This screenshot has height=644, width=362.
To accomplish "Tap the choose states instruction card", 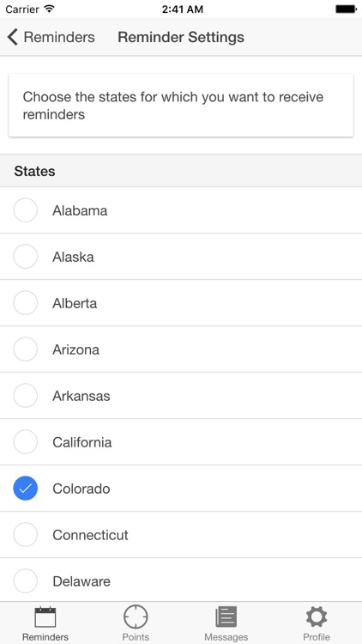I will [181, 105].
